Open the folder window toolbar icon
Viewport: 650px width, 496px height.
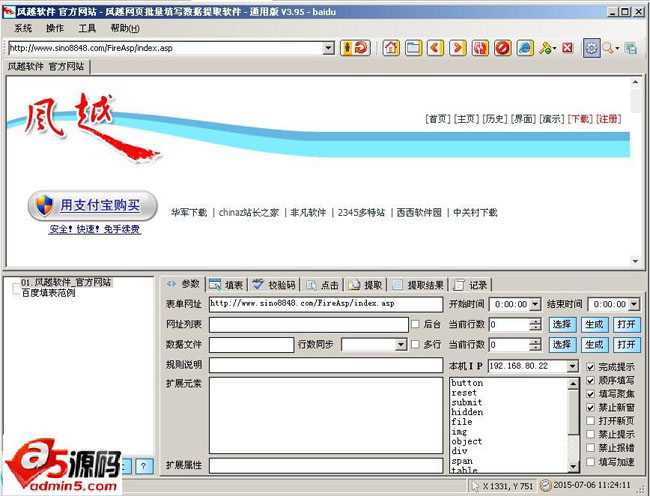click(413, 48)
